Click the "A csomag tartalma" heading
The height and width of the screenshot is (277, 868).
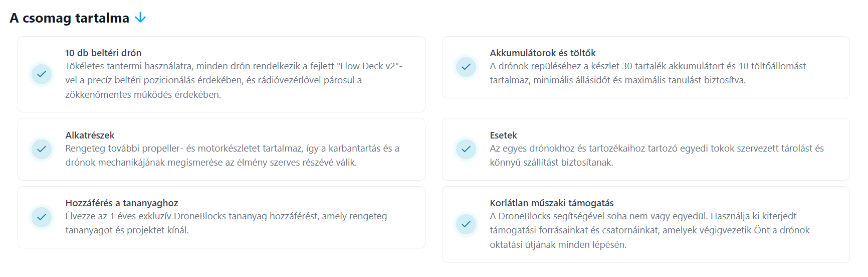tap(69, 18)
